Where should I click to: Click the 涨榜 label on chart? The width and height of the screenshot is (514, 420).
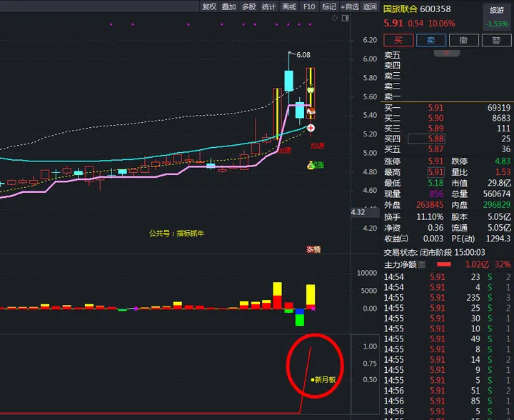(x=313, y=249)
